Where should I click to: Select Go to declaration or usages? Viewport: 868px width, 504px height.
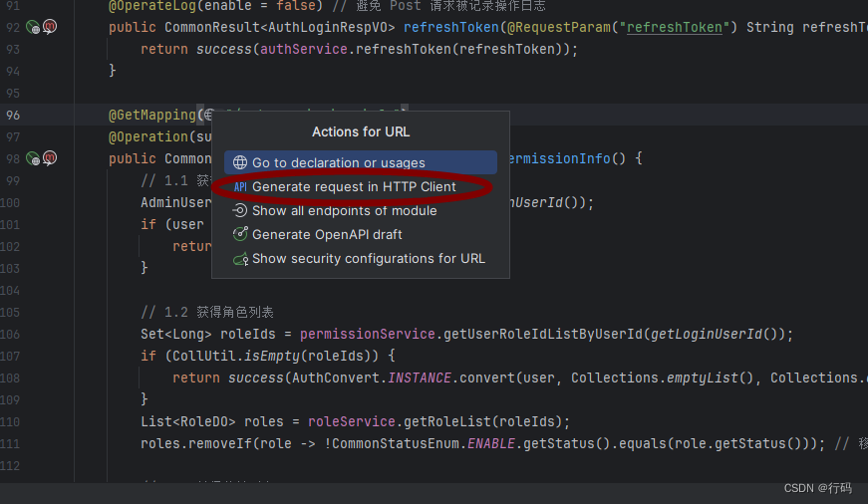tap(361, 162)
